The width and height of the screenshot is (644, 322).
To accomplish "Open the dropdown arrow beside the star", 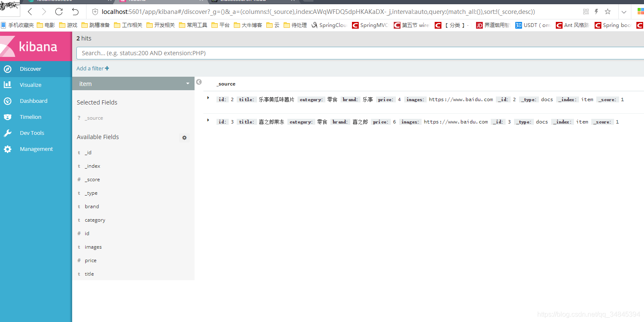I will (624, 12).
